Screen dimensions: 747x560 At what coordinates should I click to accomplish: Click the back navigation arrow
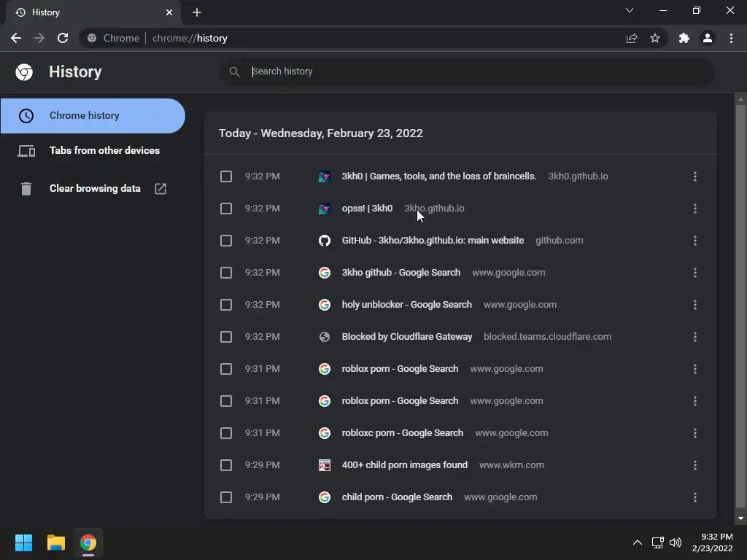click(x=16, y=38)
